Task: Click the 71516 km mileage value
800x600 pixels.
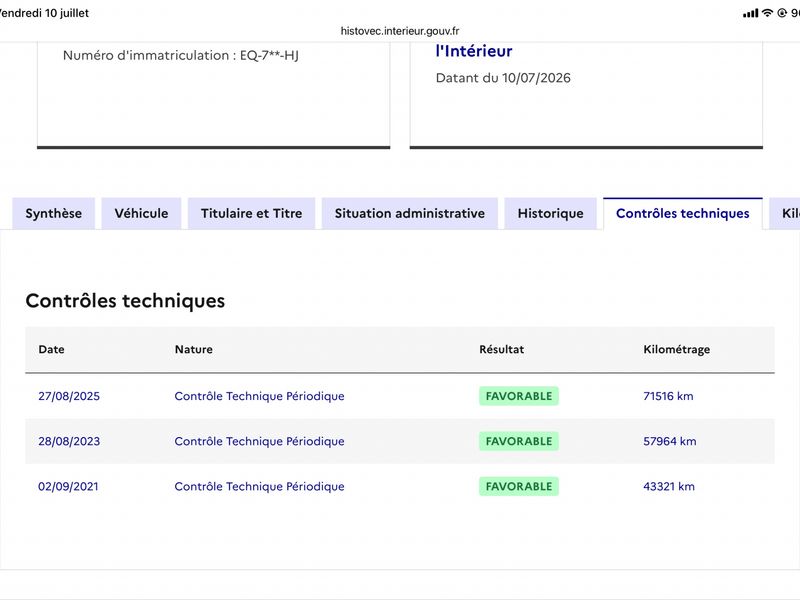Action: (668, 396)
